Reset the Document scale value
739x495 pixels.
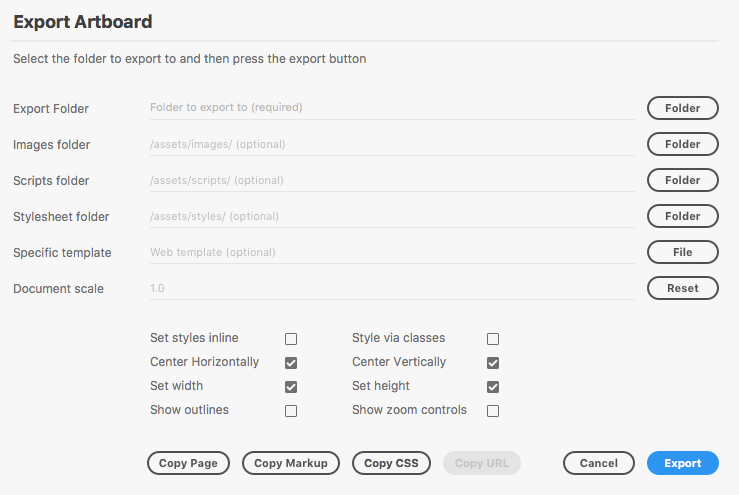click(x=682, y=288)
